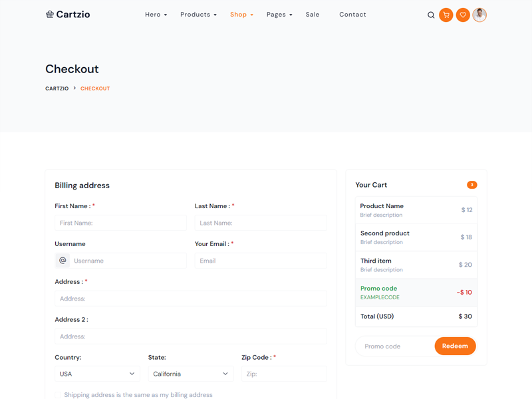
Task: Open the search icon in header
Action: [431, 15]
